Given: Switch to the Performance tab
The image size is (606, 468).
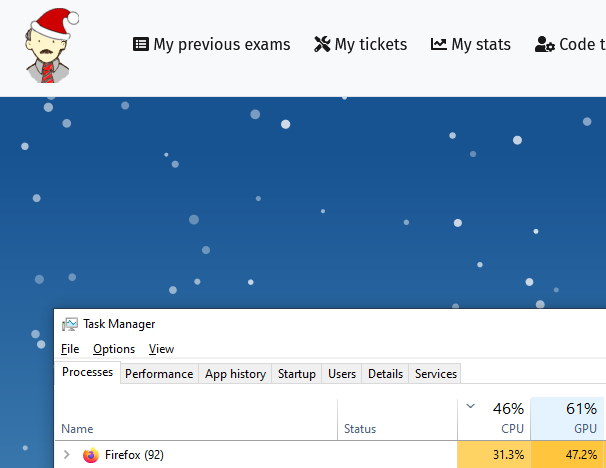Looking at the screenshot, I should click(x=159, y=374).
